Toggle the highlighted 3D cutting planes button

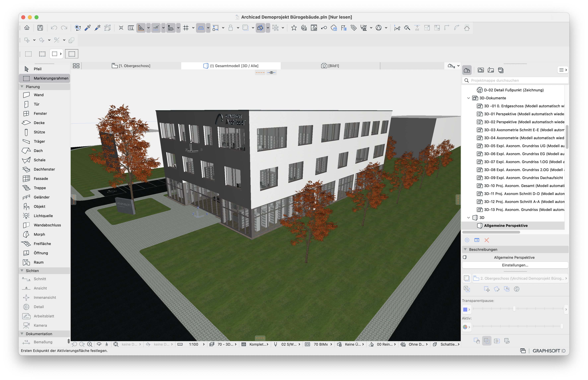260,28
